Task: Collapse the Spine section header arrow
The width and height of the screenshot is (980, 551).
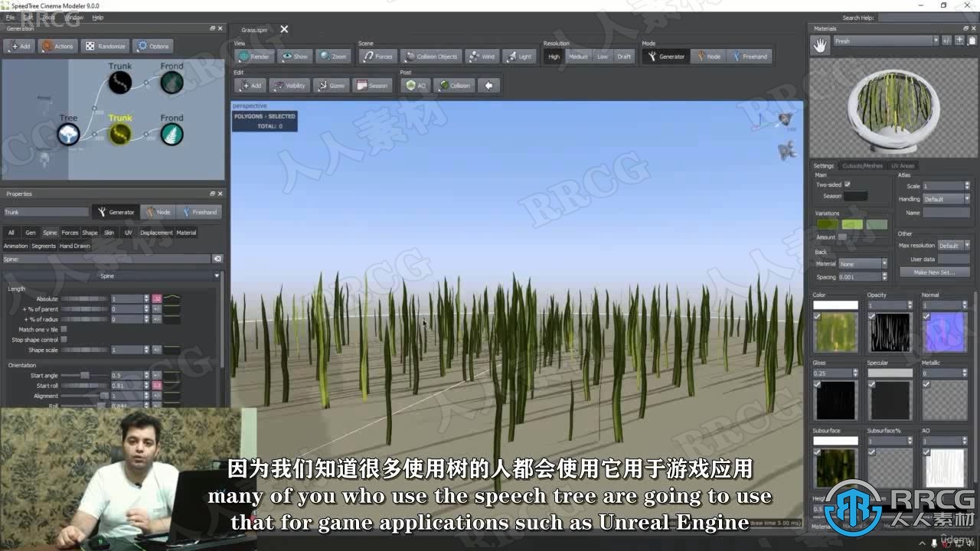Action: [x=217, y=275]
